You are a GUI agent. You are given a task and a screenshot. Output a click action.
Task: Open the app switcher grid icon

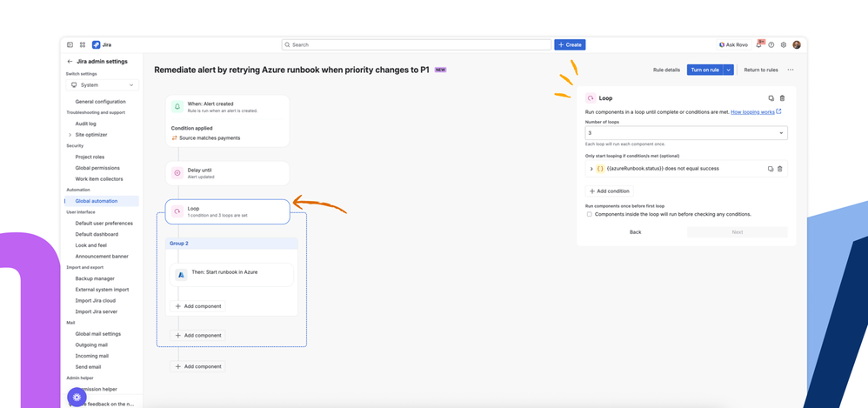click(x=83, y=45)
